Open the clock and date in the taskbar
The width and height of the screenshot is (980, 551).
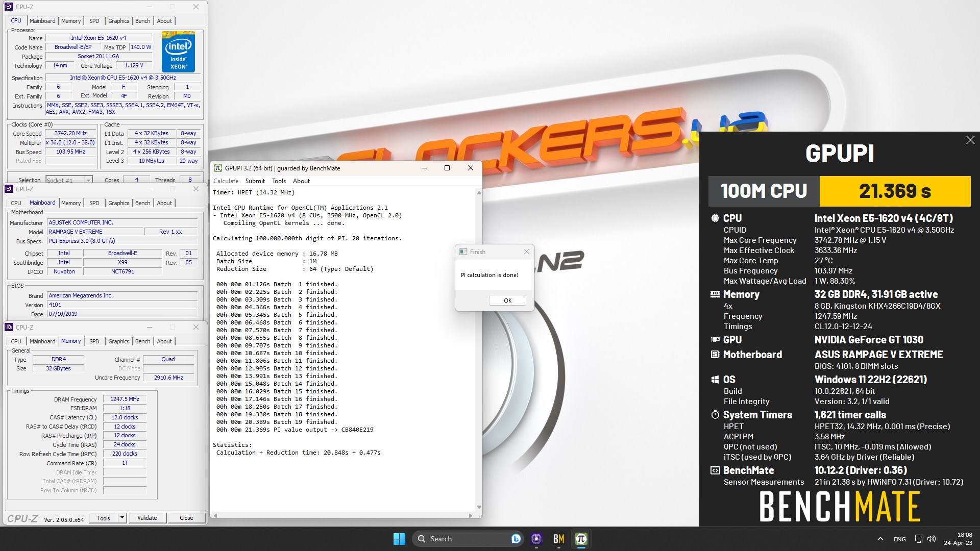point(958,539)
